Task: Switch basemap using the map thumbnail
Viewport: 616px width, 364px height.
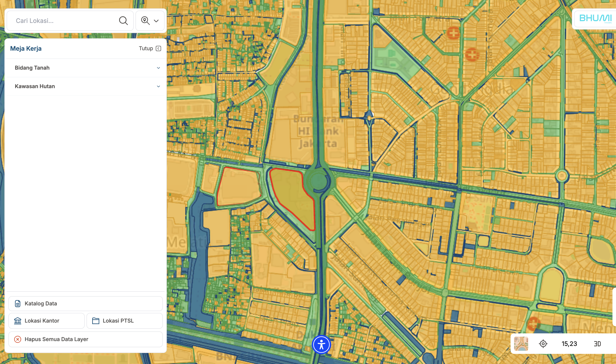Action: (521, 344)
